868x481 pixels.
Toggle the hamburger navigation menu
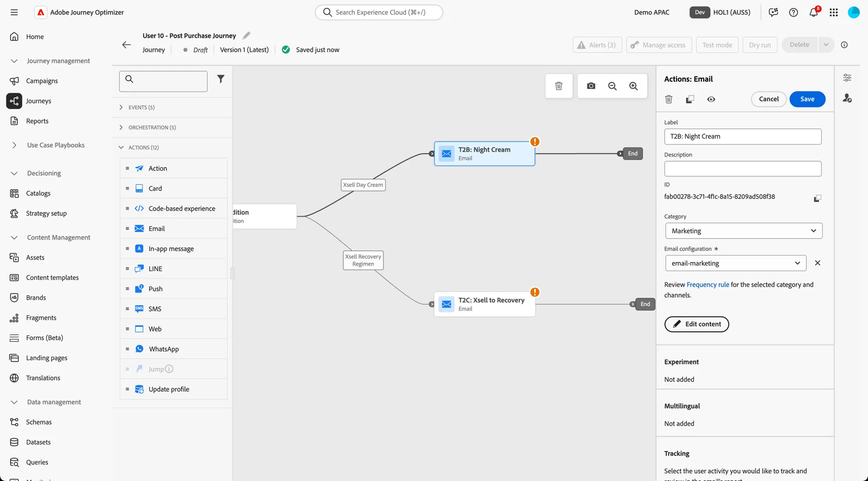[x=14, y=12]
